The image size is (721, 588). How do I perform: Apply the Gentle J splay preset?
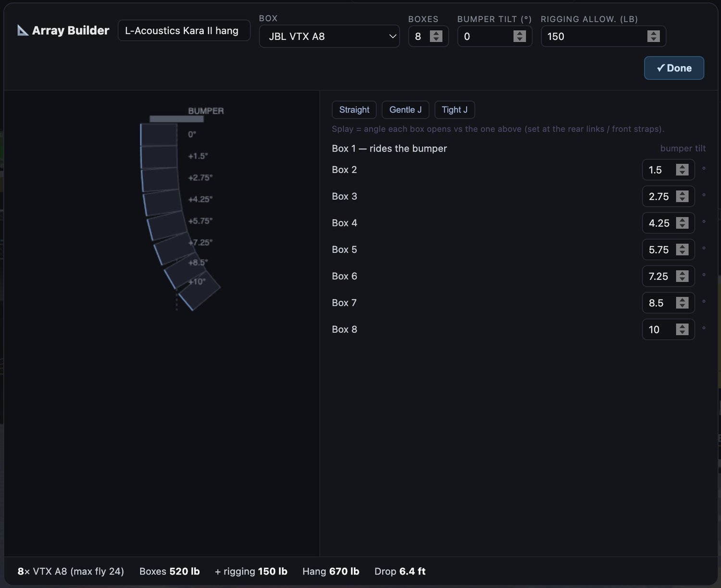click(405, 110)
